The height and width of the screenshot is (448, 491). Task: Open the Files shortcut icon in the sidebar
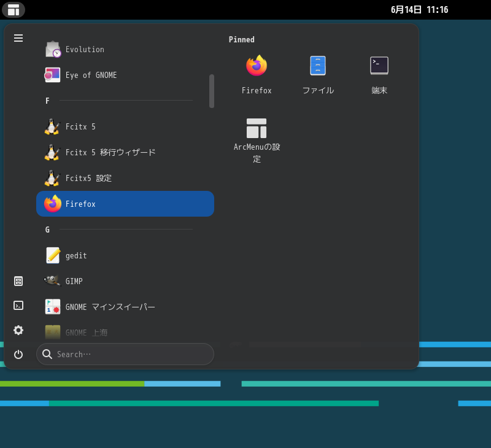(18, 281)
